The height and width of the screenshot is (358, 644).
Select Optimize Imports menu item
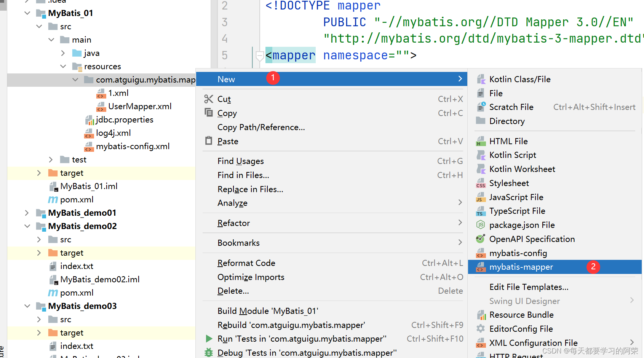[331, 277]
